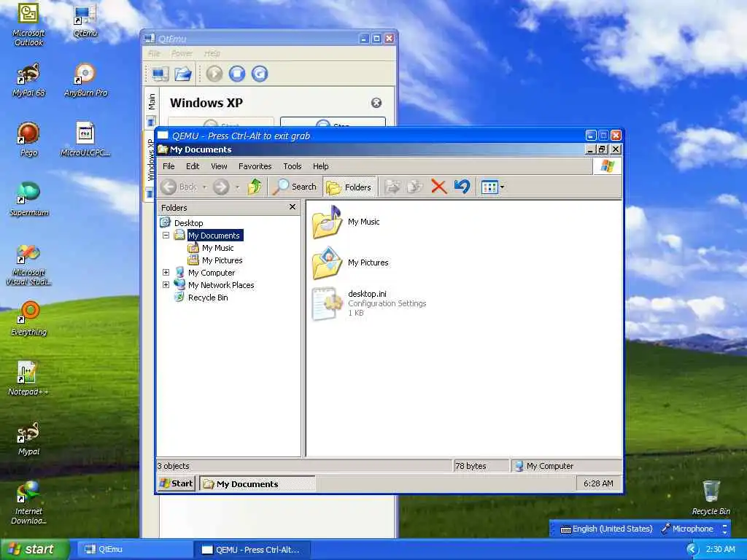
Task: Click the grayed Start play icon in QtEmu
Action: 214,74
